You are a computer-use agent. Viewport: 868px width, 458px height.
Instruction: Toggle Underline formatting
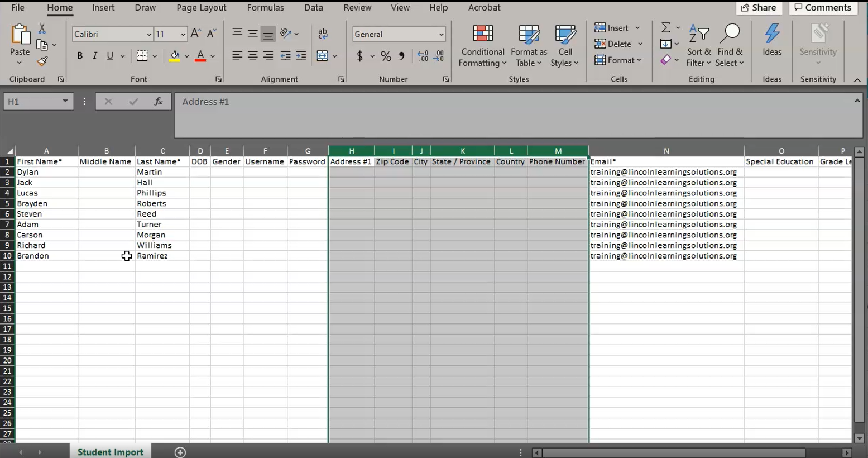pos(110,56)
